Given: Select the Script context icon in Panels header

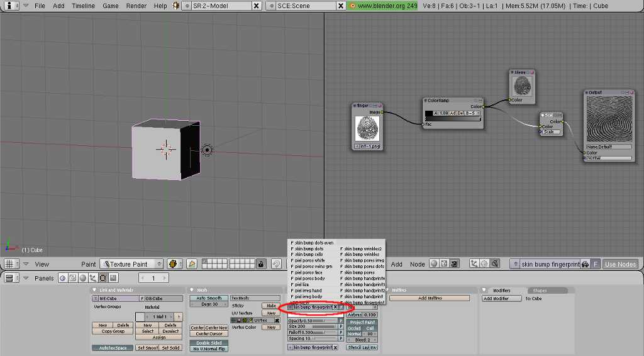Looking at the screenshot, I should [x=73, y=278].
